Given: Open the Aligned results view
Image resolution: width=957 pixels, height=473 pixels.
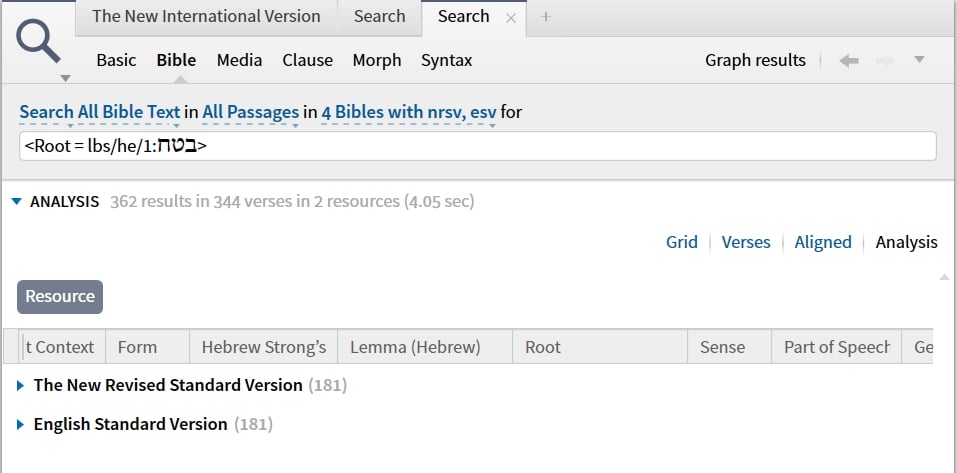Looking at the screenshot, I should point(822,242).
